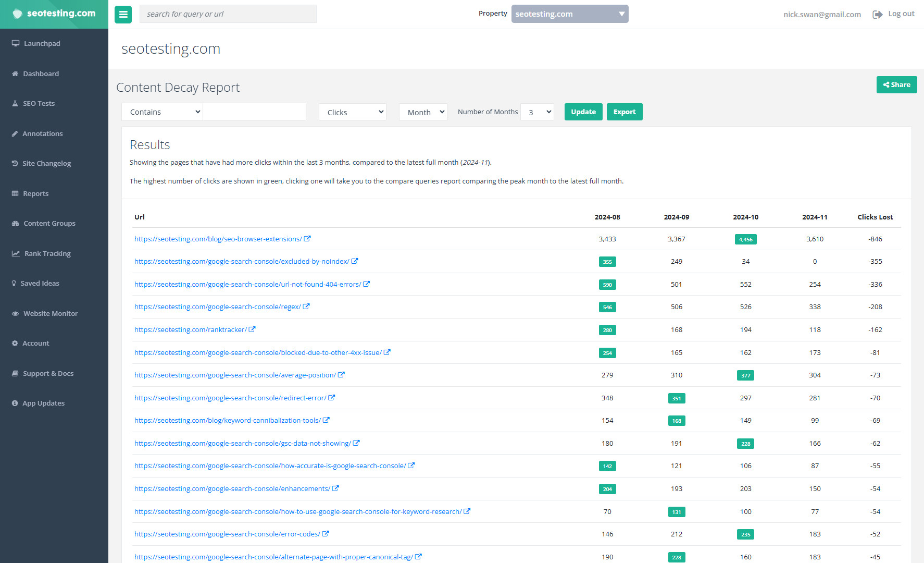Viewport: 924px width, 563px height.
Task: Open Reports in the sidebar
Action: (36, 193)
